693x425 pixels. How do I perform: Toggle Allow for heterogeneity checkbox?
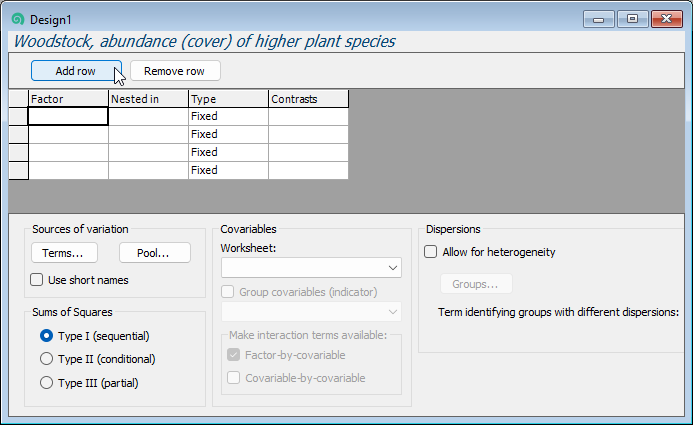[x=431, y=252]
